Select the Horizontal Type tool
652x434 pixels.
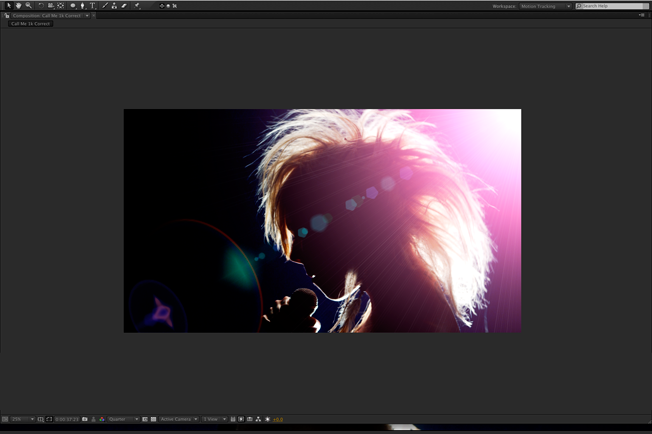(92, 6)
